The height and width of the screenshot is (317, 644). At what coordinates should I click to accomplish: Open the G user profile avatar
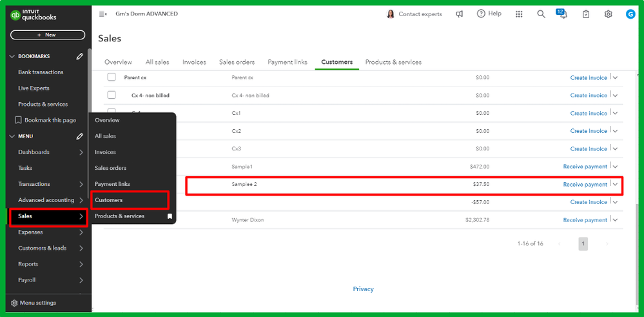(x=630, y=14)
